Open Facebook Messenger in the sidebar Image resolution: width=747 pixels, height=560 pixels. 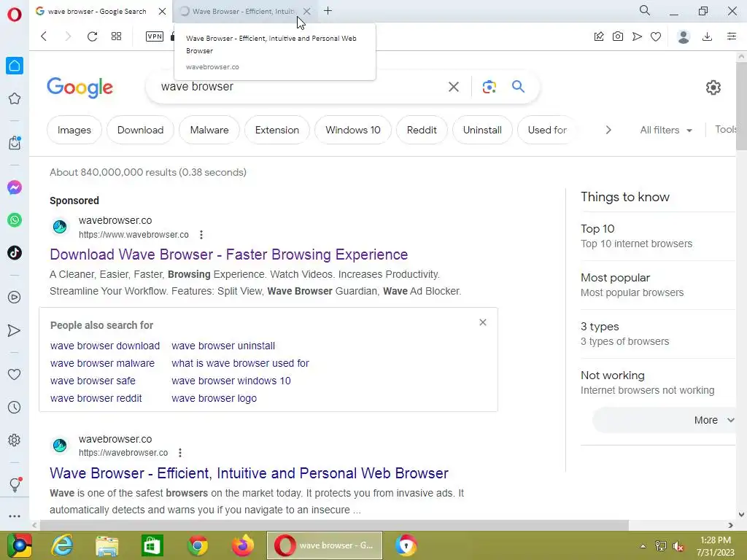point(15,187)
